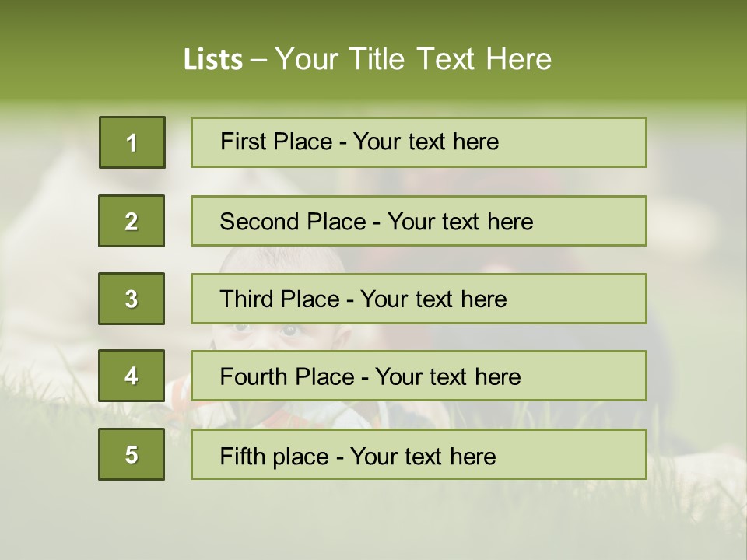The height and width of the screenshot is (560, 747).
Task: Click the Second Place text bar
Action: point(419,221)
